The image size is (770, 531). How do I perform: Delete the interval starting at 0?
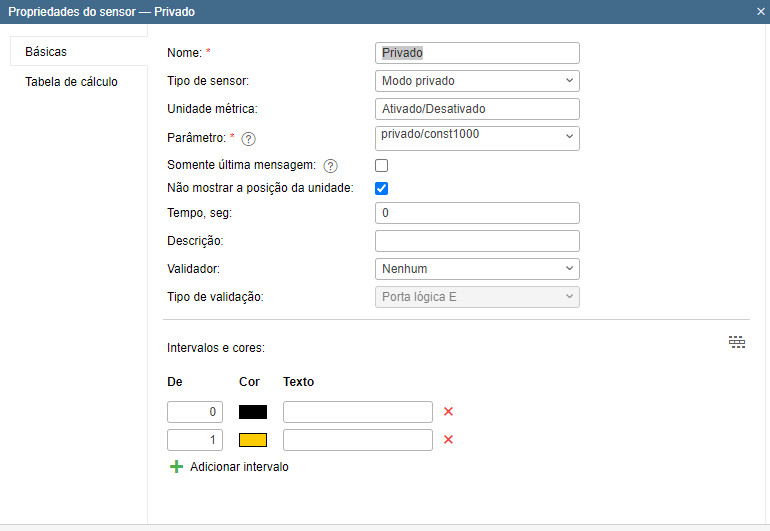(448, 412)
